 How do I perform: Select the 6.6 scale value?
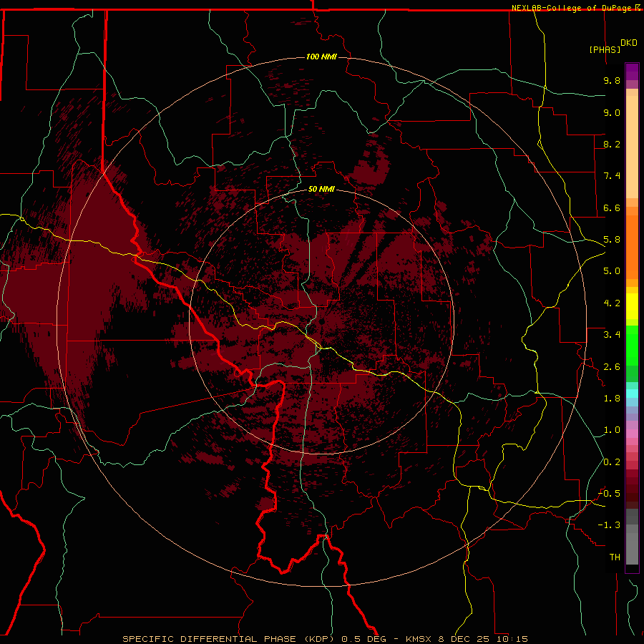click(612, 208)
